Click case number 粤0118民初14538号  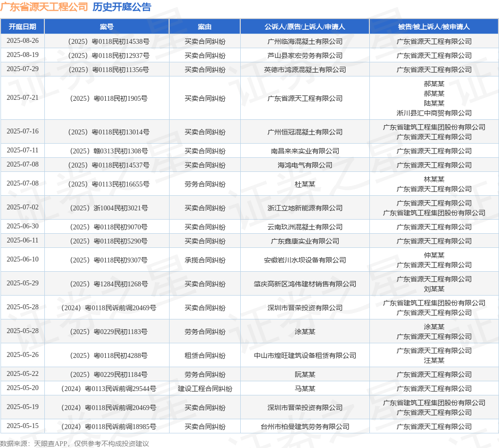tap(109, 41)
